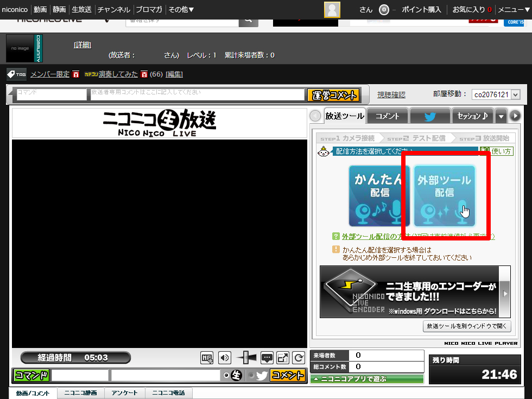Click the volume slider in player controls
Image resolution: width=532 pixels, height=399 pixels.
(x=246, y=358)
